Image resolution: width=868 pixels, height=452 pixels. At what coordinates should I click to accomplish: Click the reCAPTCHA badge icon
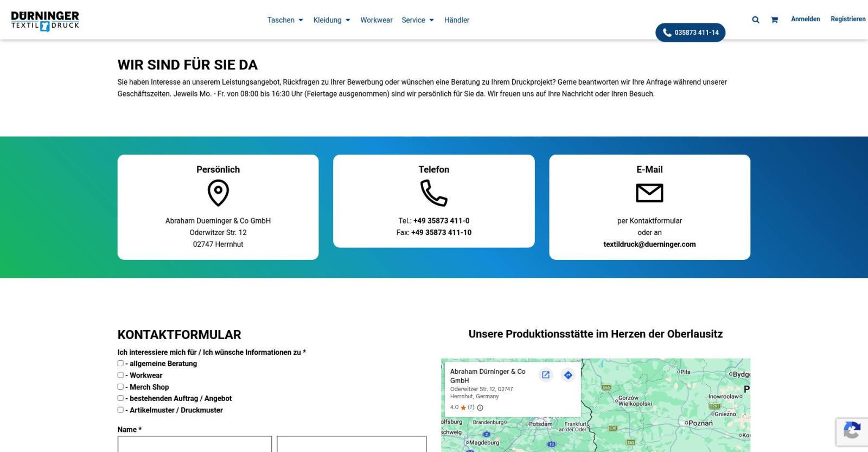click(851, 431)
